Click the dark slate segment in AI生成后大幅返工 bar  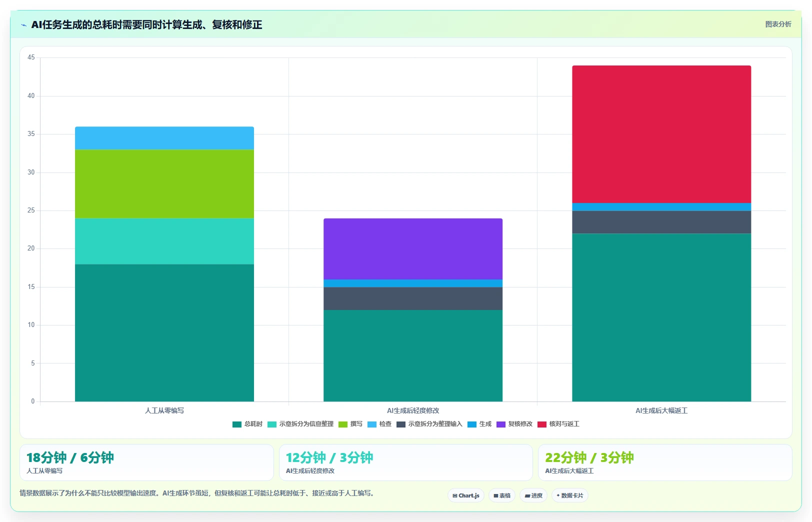click(x=661, y=222)
